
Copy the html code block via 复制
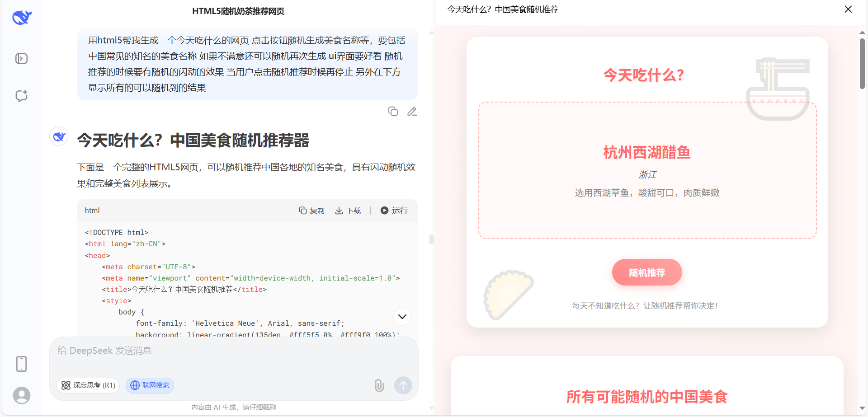[311, 211]
